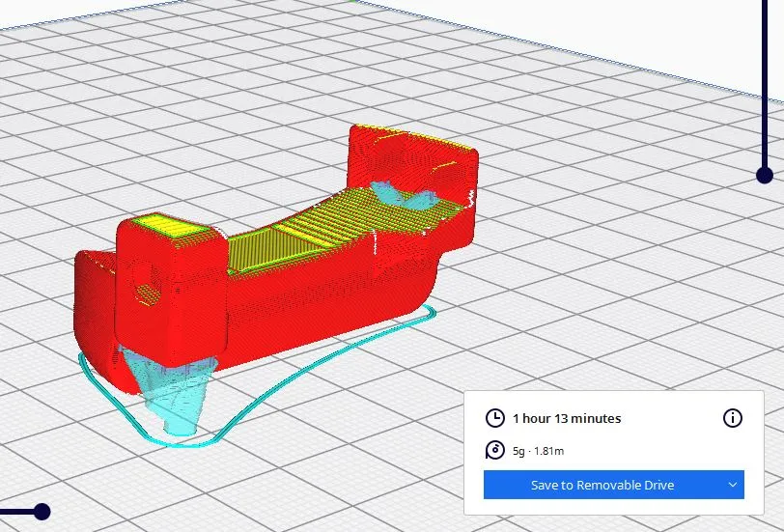Viewport: 784px width, 532px height.
Task: Click the filament spool material icon
Action: click(x=494, y=450)
